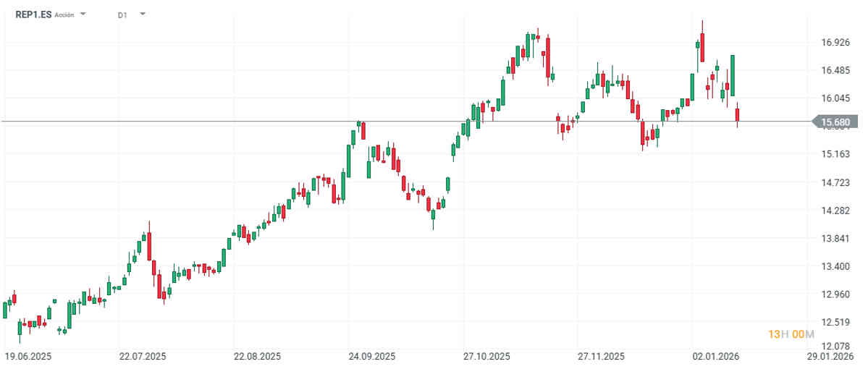868x369 pixels.
Task: Click the 15.680 current price tag
Action: [835, 122]
